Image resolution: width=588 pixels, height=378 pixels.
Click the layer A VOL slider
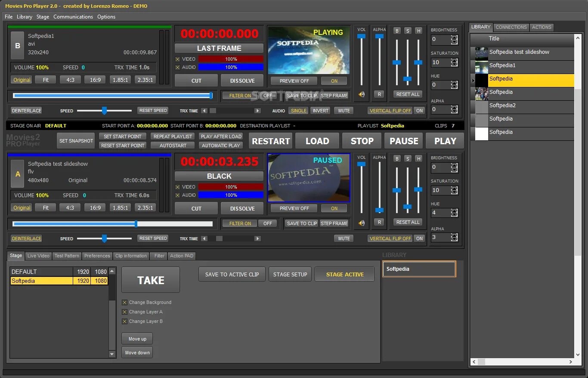pos(362,188)
